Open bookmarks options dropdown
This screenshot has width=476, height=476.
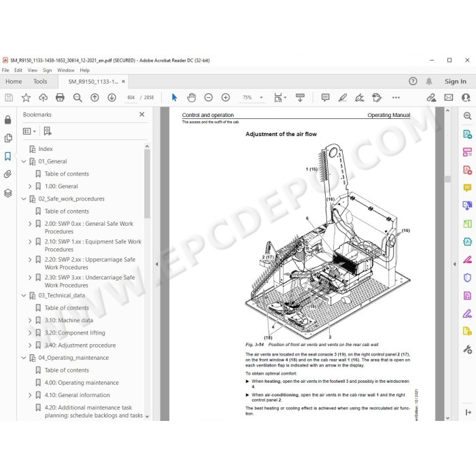[29, 131]
